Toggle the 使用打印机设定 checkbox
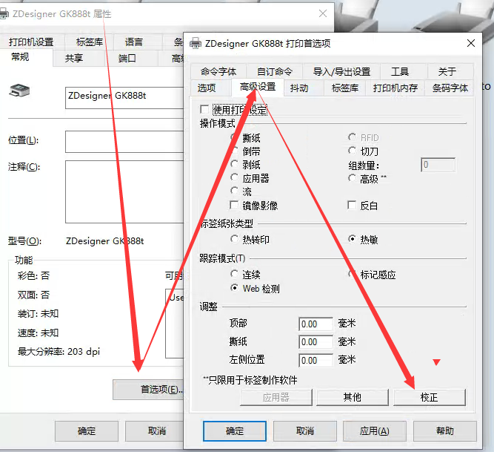Viewport: 494px width, 452px height. click(x=204, y=109)
